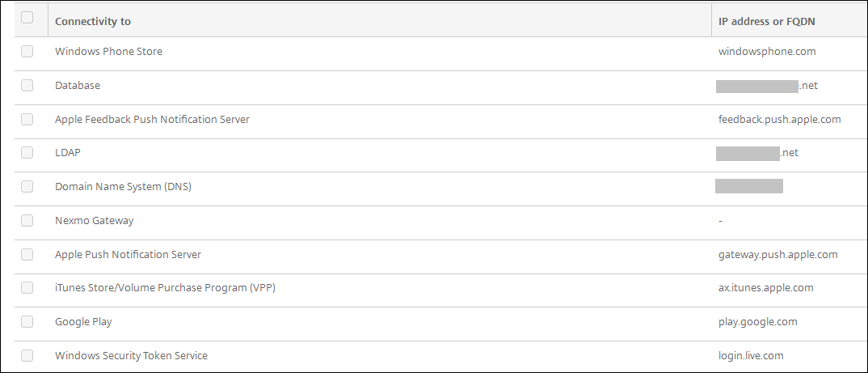This screenshot has width=868, height=373.
Task: Check the LDAP row checkbox
Action: [x=27, y=153]
